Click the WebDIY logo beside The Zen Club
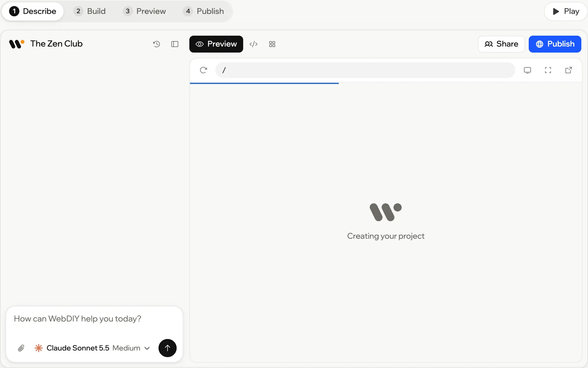This screenshot has width=588, height=368. [x=17, y=44]
